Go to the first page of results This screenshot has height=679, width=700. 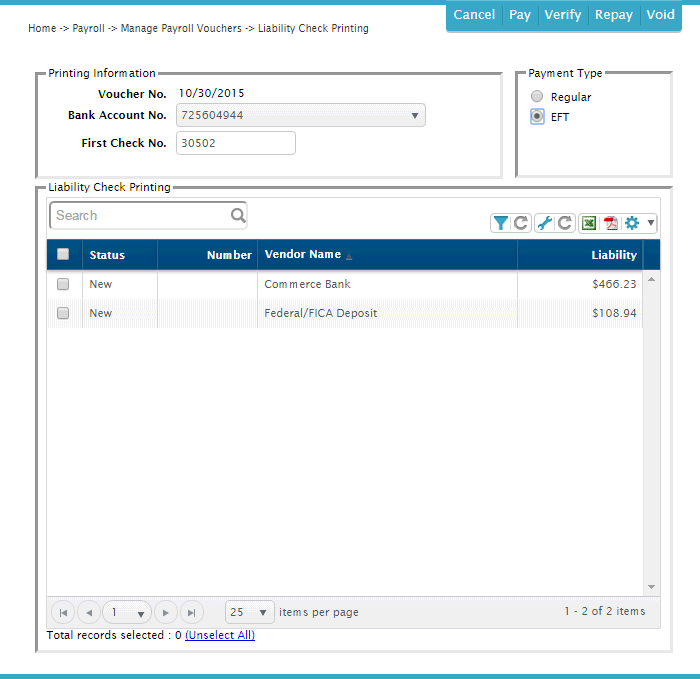click(63, 612)
